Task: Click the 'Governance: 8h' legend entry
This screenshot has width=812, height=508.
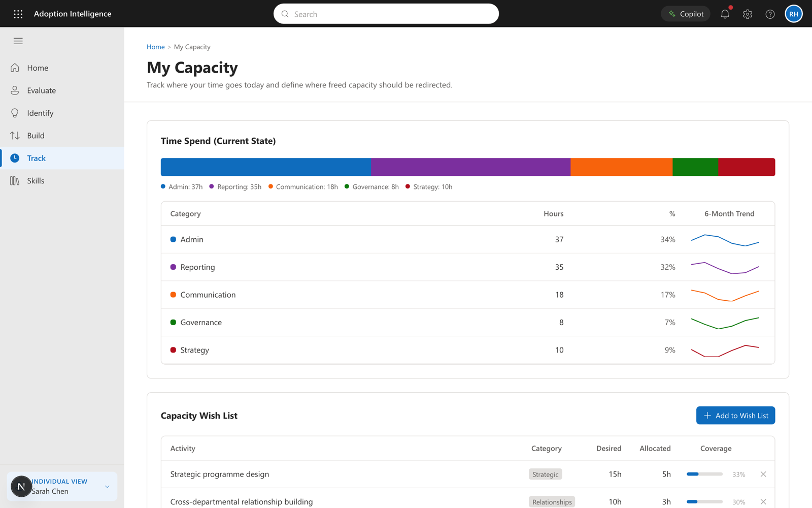Action: pos(372,187)
